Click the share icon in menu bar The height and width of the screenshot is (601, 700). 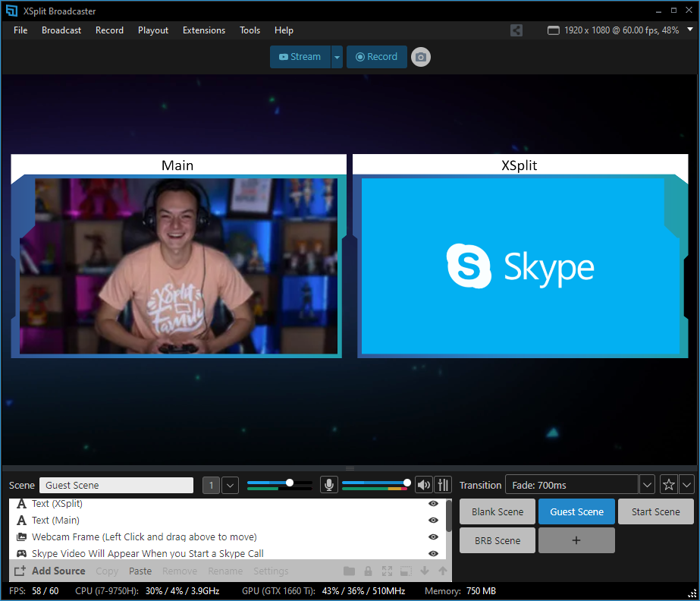point(516,30)
